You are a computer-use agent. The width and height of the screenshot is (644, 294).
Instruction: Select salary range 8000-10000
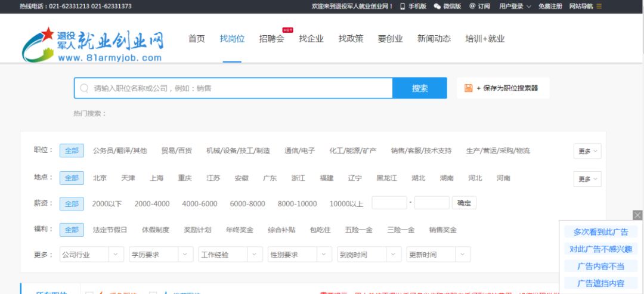pos(298,204)
